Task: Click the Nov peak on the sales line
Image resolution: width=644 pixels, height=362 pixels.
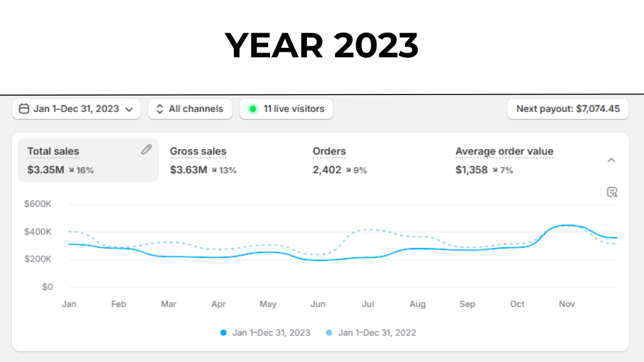Action: [568, 225]
